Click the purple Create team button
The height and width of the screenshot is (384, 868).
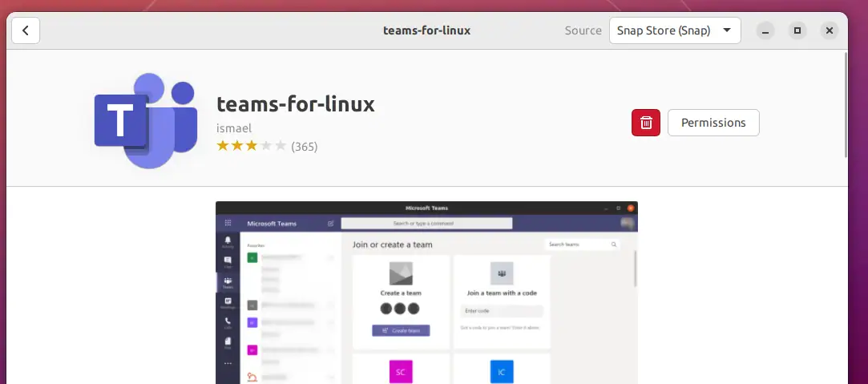click(x=401, y=330)
